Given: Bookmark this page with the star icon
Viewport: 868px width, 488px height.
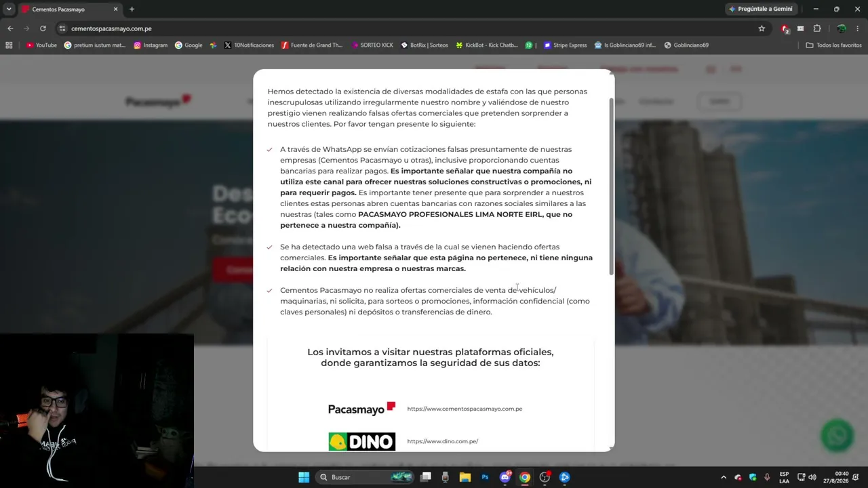Looking at the screenshot, I should 762,28.
